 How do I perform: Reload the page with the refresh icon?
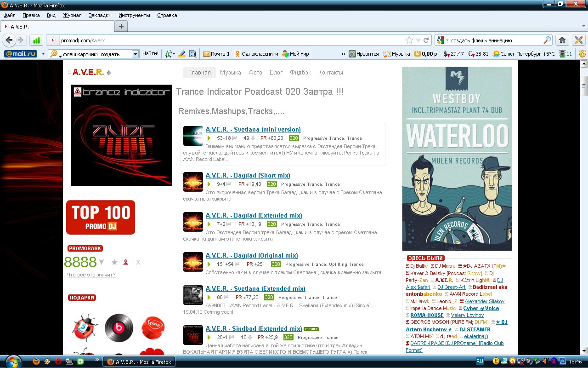click(x=426, y=40)
